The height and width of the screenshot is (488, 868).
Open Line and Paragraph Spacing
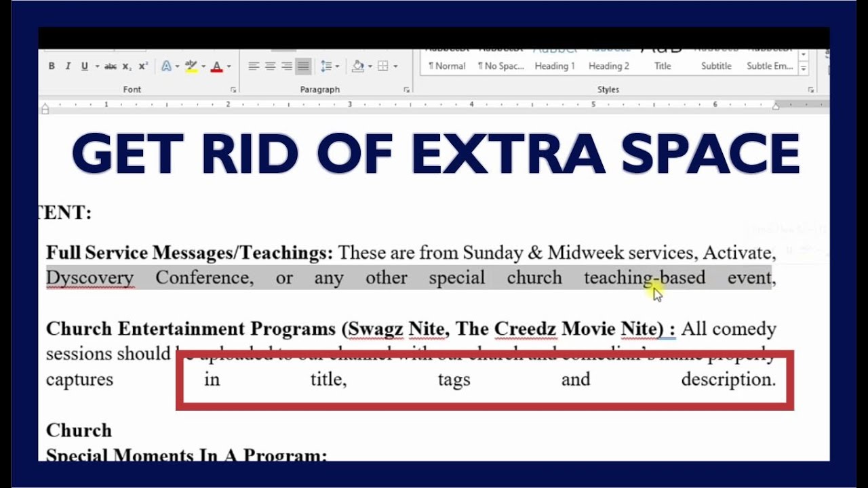(326, 66)
